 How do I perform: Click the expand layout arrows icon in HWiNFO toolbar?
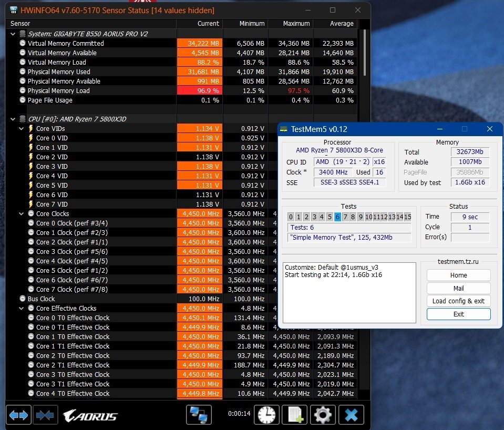[18, 415]
